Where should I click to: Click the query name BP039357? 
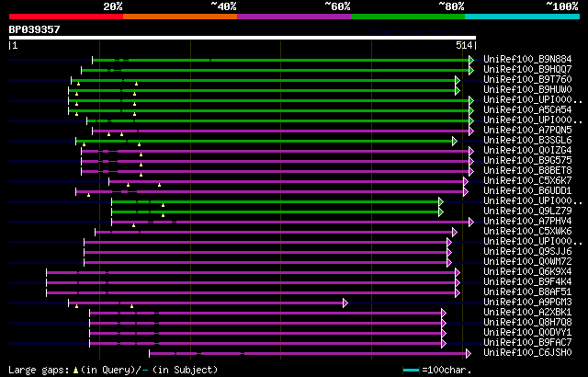tap(35, 29)
